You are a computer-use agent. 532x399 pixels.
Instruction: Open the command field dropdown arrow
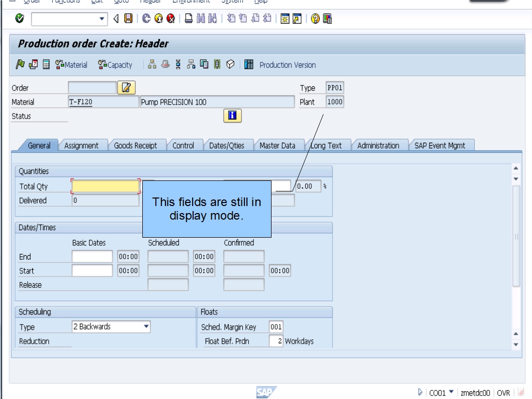click(x=102, y=19)
